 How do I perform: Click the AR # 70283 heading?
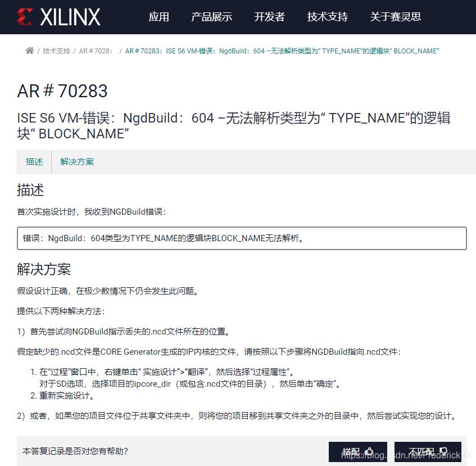pyautogui.click(x=62, y=91)
